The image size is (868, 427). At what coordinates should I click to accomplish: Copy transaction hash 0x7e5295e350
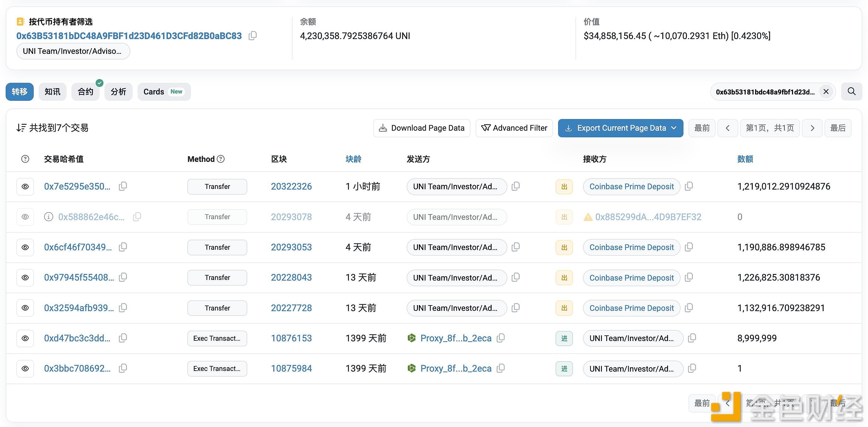coord(123,186)
